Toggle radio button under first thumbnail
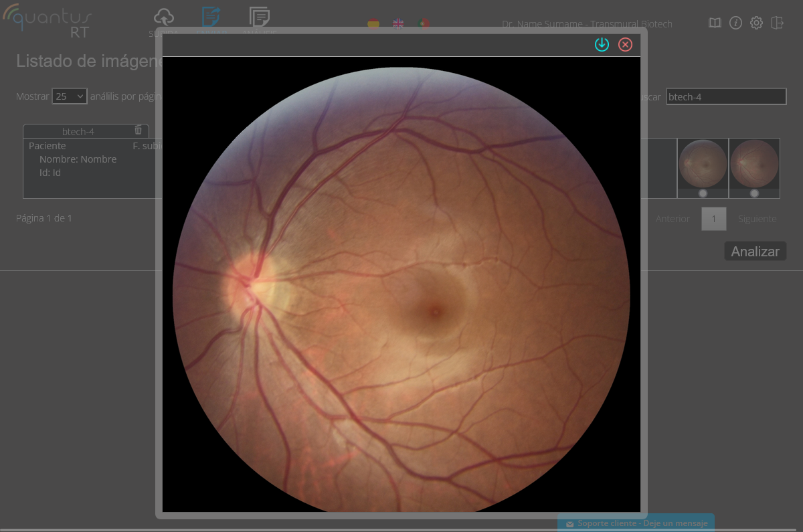Viewport: 803px width, 532px height. (x=703, y=193)
